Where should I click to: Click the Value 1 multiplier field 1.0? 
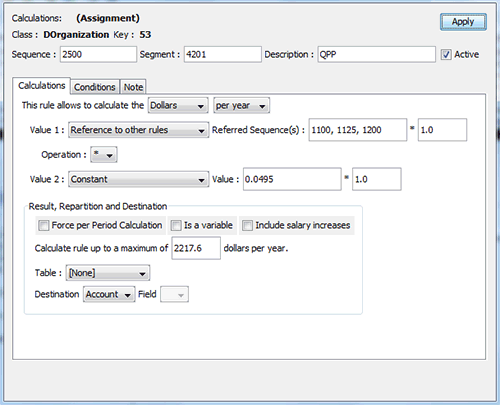(x=442, y=130)
